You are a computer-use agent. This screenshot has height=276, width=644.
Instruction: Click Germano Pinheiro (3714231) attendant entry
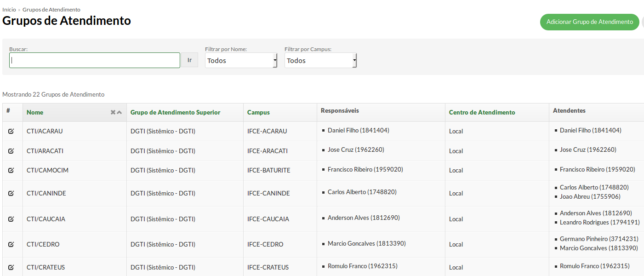tap(599, 239)
